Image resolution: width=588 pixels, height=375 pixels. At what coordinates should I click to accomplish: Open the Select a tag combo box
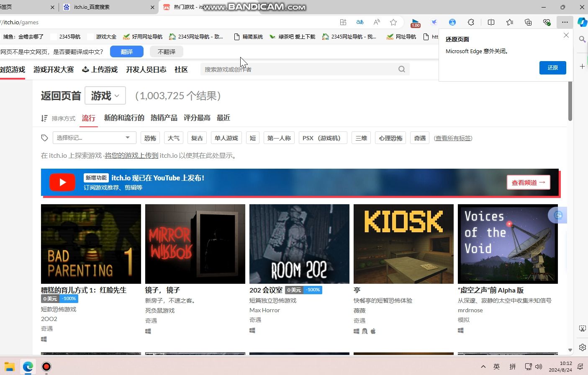(x=95, y=138)
